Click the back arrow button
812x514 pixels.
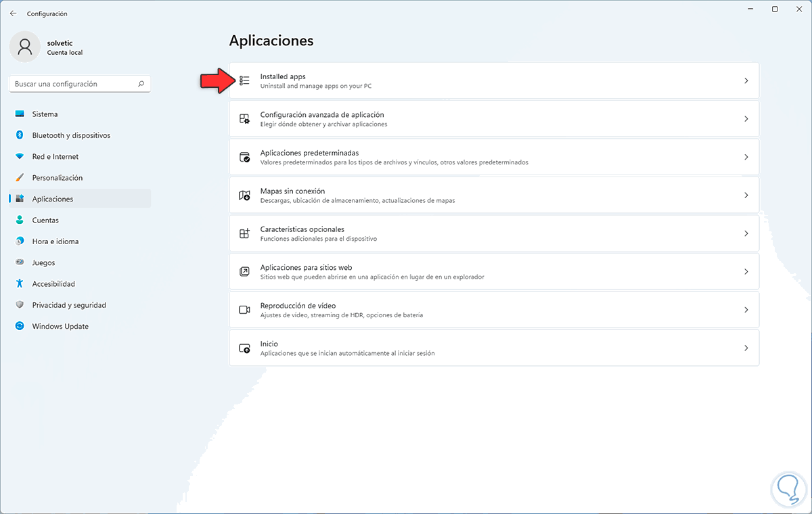tap(14, 14)
